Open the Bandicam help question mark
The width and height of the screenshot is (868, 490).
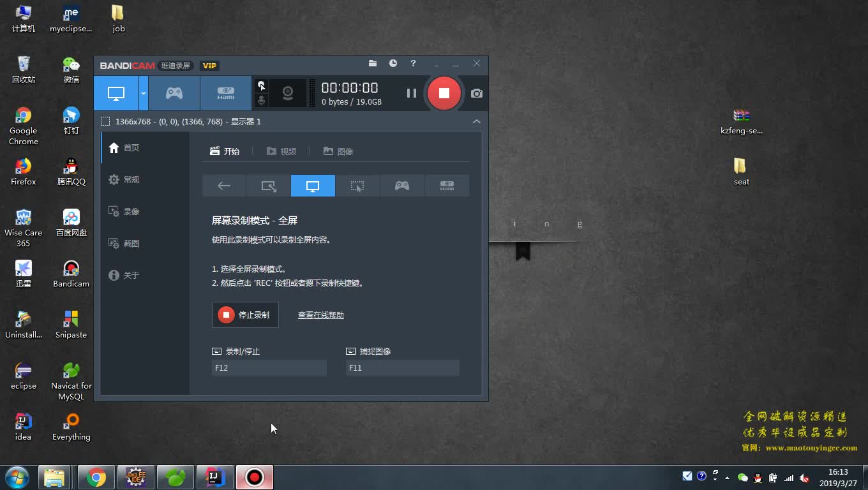click(413, 63)
